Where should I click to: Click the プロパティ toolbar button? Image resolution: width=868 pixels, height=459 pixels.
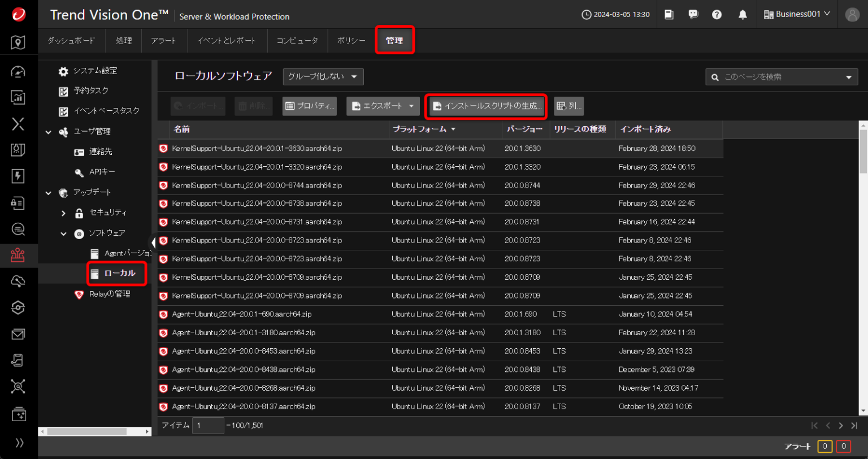[309, 106]
